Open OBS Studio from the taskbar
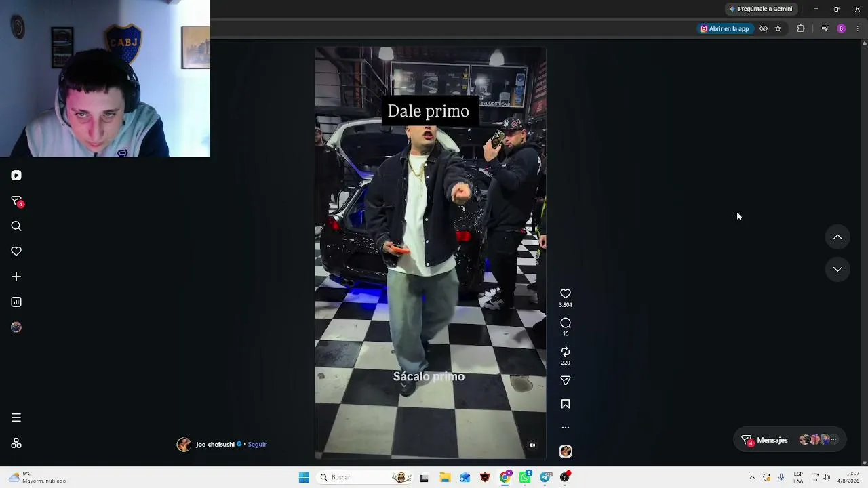868x488 pixels. point(566,477)
